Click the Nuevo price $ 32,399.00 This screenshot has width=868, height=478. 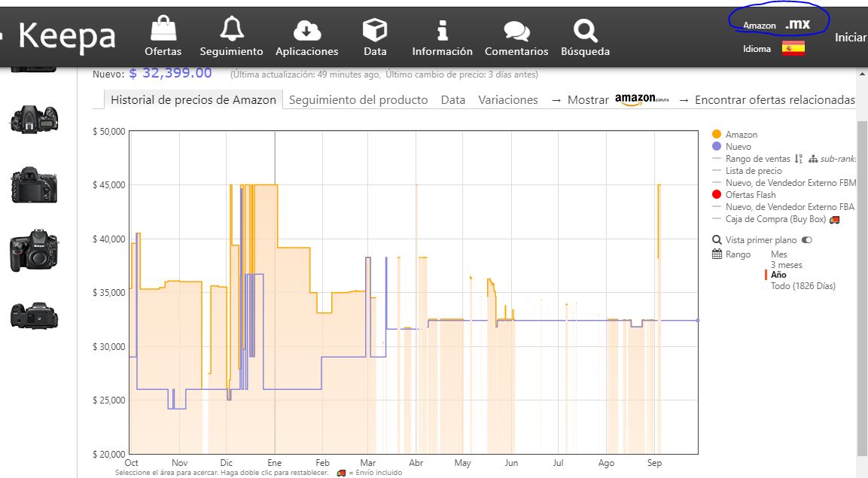coord(170,73)
